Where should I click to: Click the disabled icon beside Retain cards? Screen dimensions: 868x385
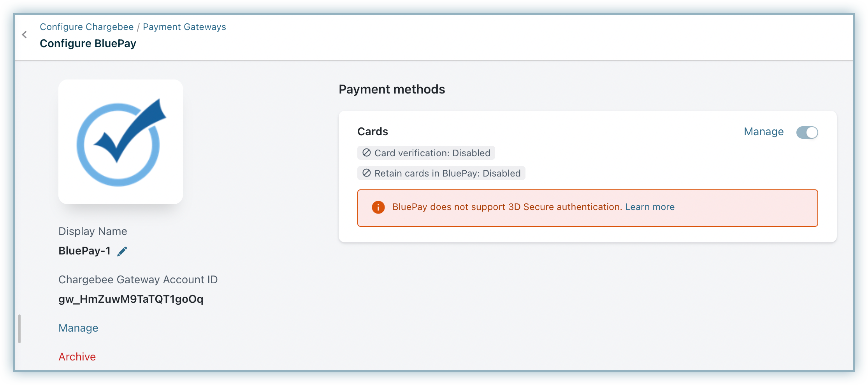366,173
